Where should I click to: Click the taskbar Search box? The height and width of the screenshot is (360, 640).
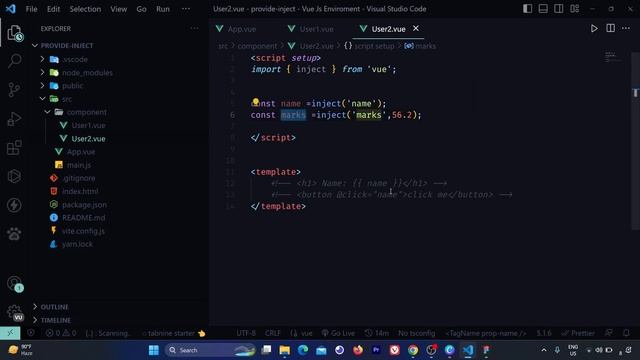(210, 350)
